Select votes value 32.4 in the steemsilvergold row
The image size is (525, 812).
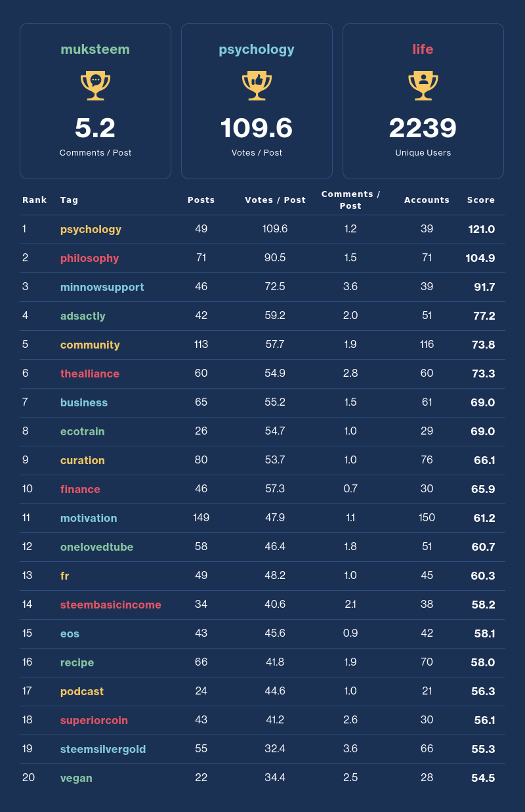point(275,749)
